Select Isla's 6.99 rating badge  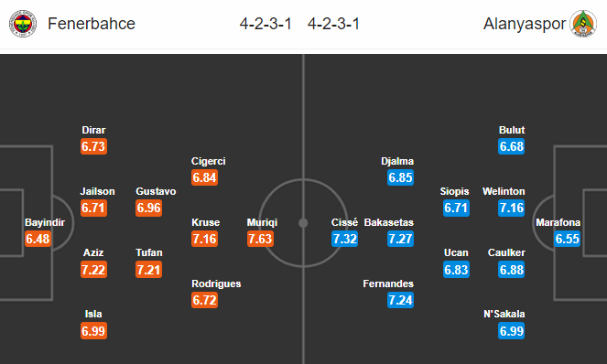(93, 331)
